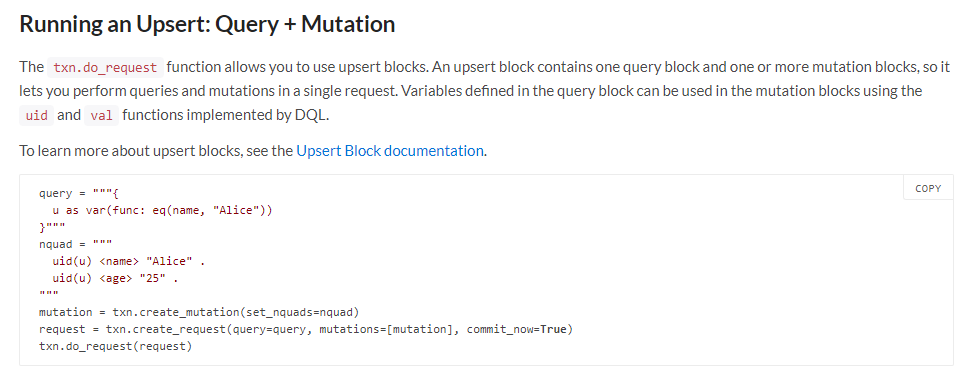Click the set_nquads=nquad argument in code
The image size is (966, 386).
(x=299, y=312)
